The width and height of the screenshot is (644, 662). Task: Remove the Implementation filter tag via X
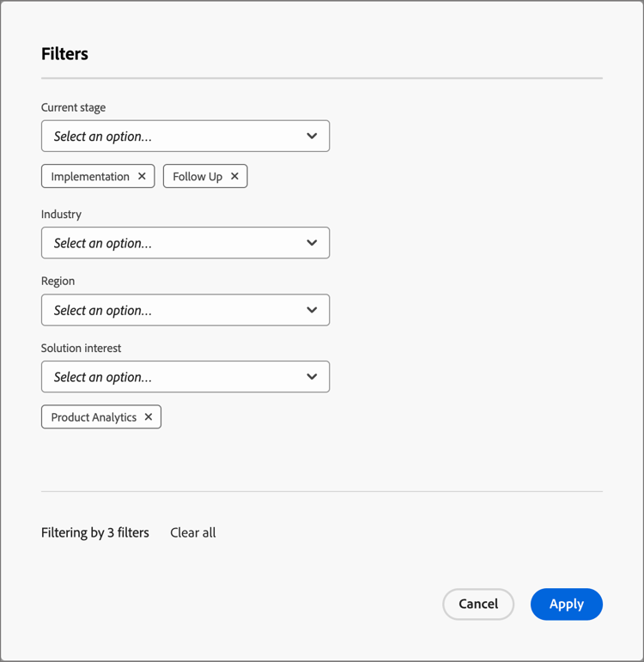click(x=142, y=176)
